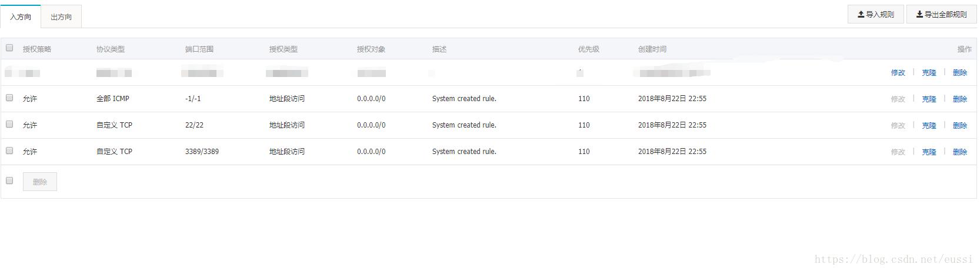Switch to the 出方向 outbound tab
980x271 pixels.
61,17
